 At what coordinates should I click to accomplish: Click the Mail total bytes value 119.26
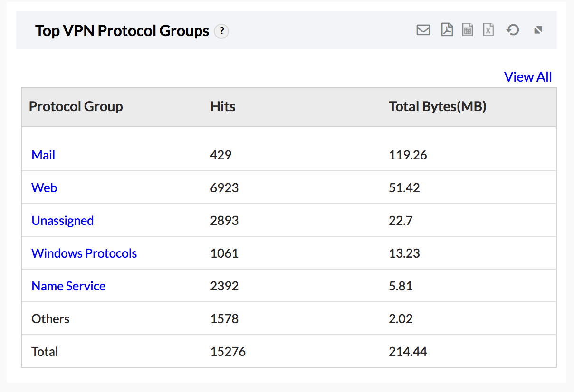point(408,155)
